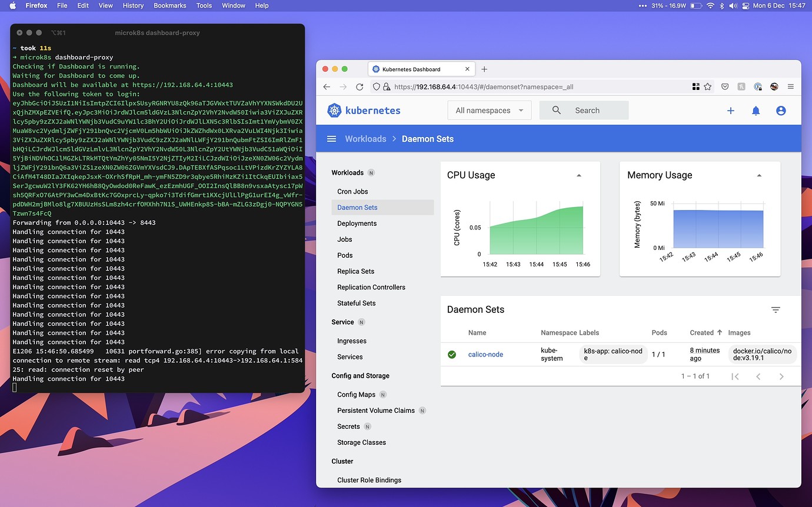Open the Firefox extensions puzzle icon

pyautogui.click(x=695, y=86)
